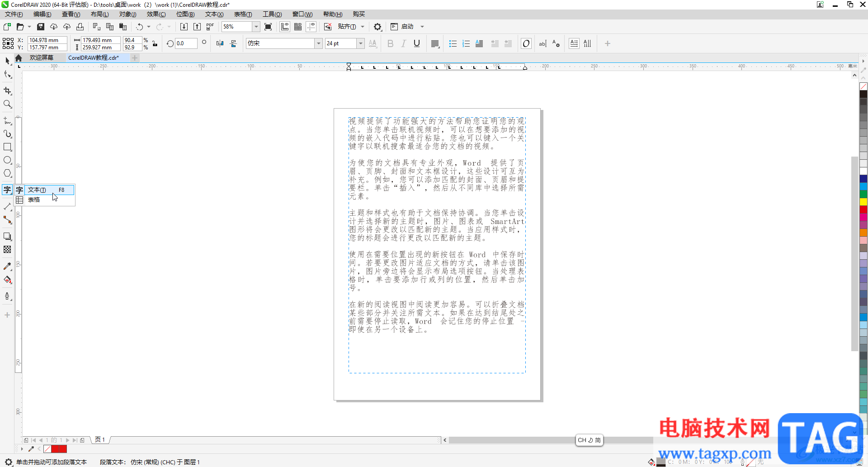Pick the yellow swatch in color palette
Screen dimensions: 868x467
(863, 202)
